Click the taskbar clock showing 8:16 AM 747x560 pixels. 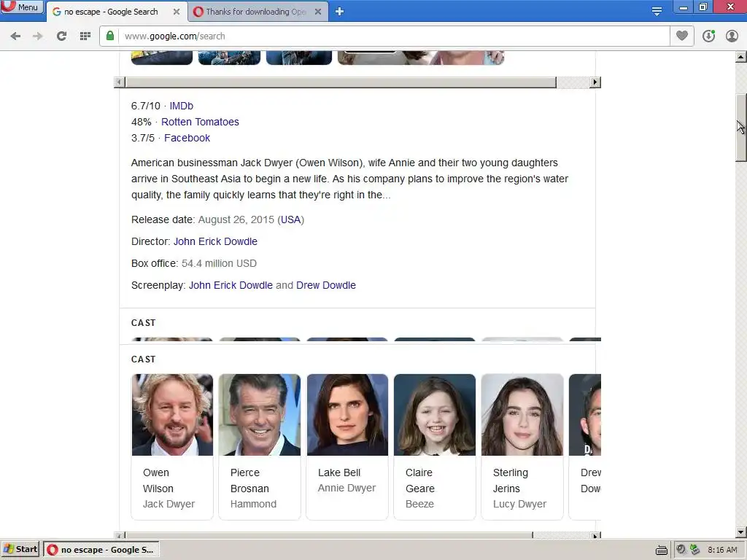coord(722,550)
